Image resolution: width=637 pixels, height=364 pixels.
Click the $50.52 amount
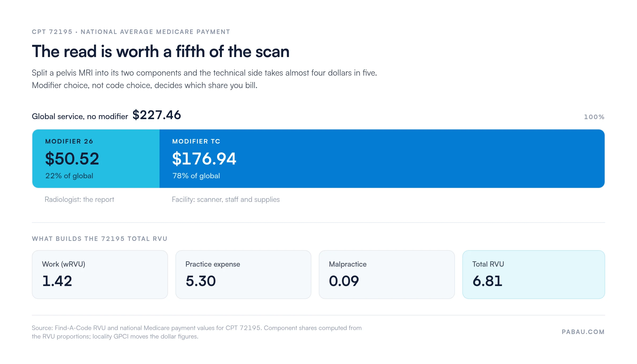click(x=72, y=159)
